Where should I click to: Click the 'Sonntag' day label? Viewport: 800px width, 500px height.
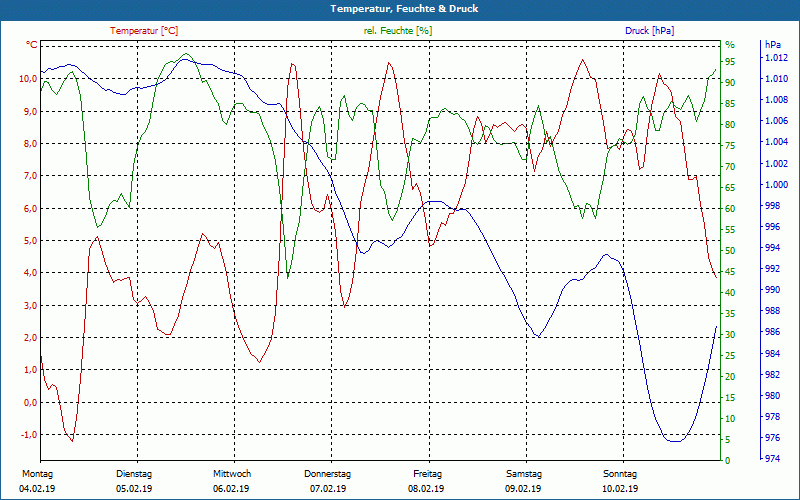tap(620, 474)
